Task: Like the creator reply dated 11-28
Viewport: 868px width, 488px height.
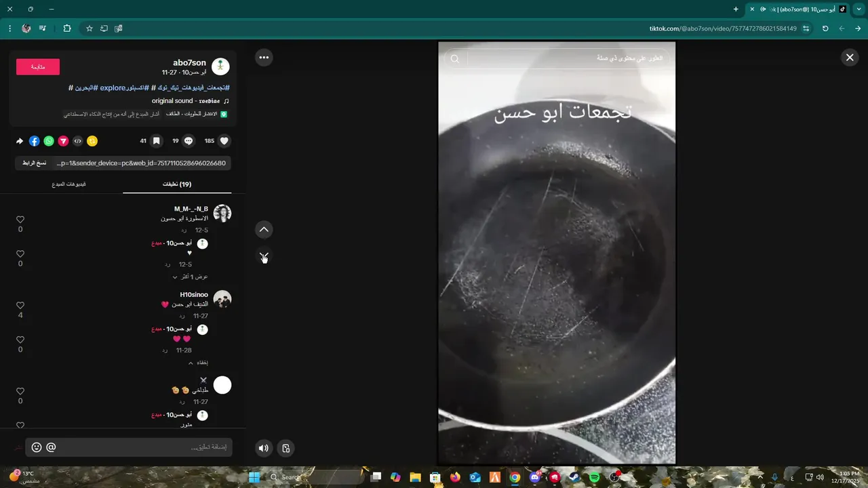Action: pos(20,340)
